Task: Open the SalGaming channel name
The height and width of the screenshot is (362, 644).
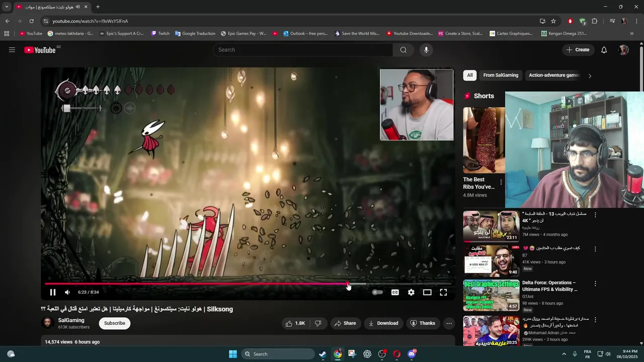Action: (71, 320)
